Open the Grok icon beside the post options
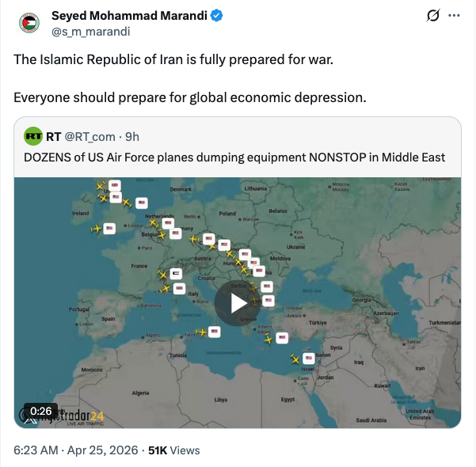 432,16
